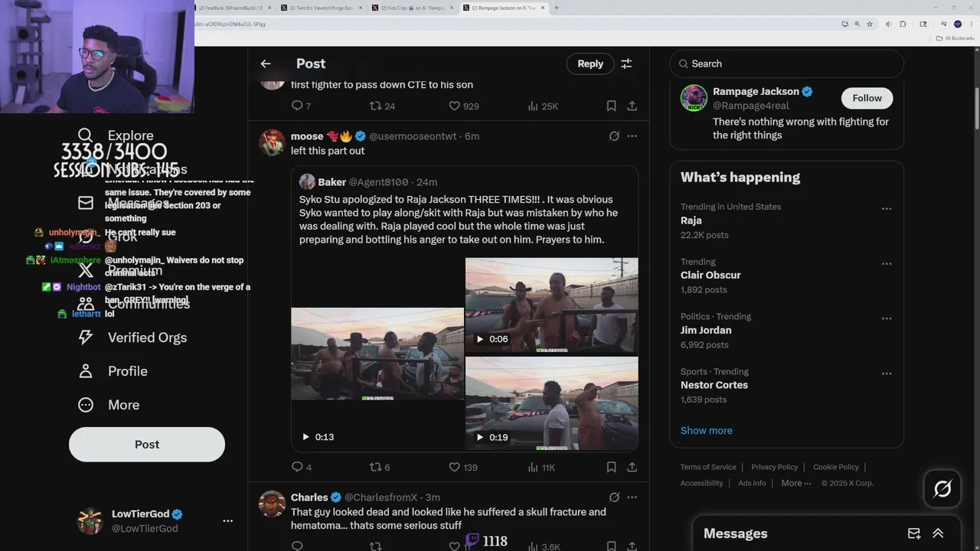The image size is (980, 551).
Task: Open reply sorting options icon next to Reply
Action: [626, 64]
